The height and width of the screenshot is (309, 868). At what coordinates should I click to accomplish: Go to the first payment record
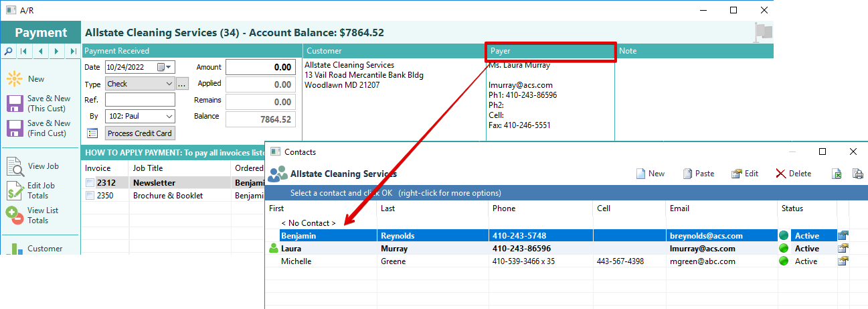[x=24, y=51]
